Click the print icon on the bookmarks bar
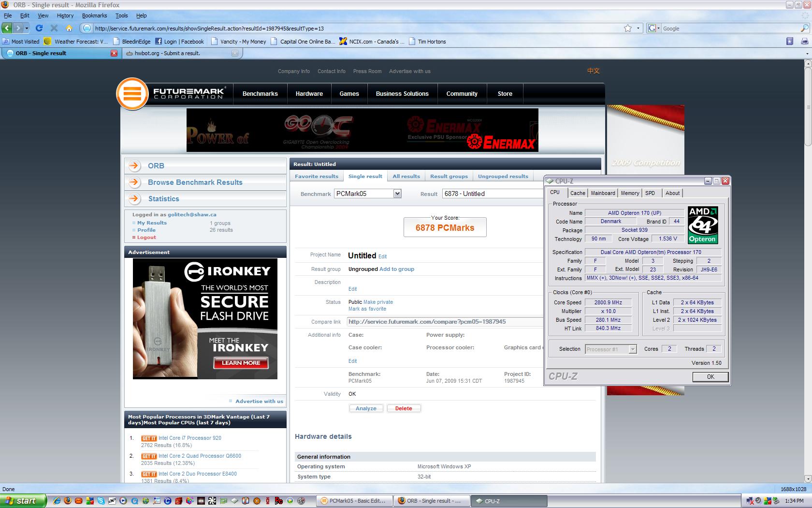 point(804,42)
